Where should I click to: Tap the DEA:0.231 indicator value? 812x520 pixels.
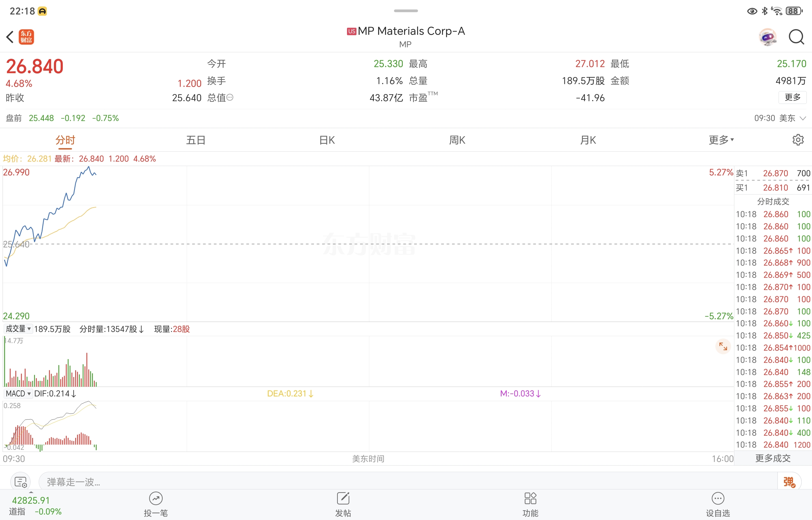(290, 394)
